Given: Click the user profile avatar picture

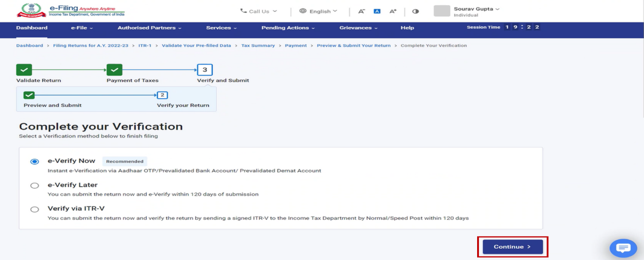Looking at the screenshot, I should coord(441,11).
